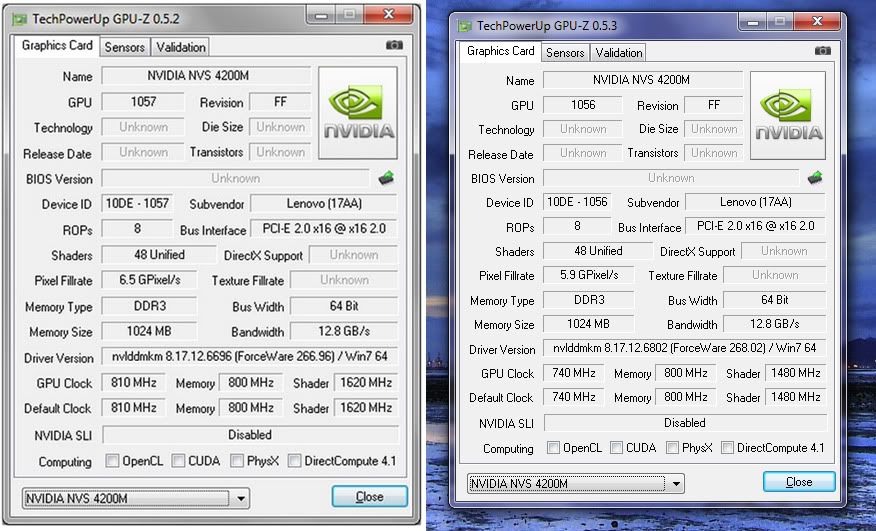Open Graphics Card tab in GPU-Z 0.5.2

pos(57,45)
